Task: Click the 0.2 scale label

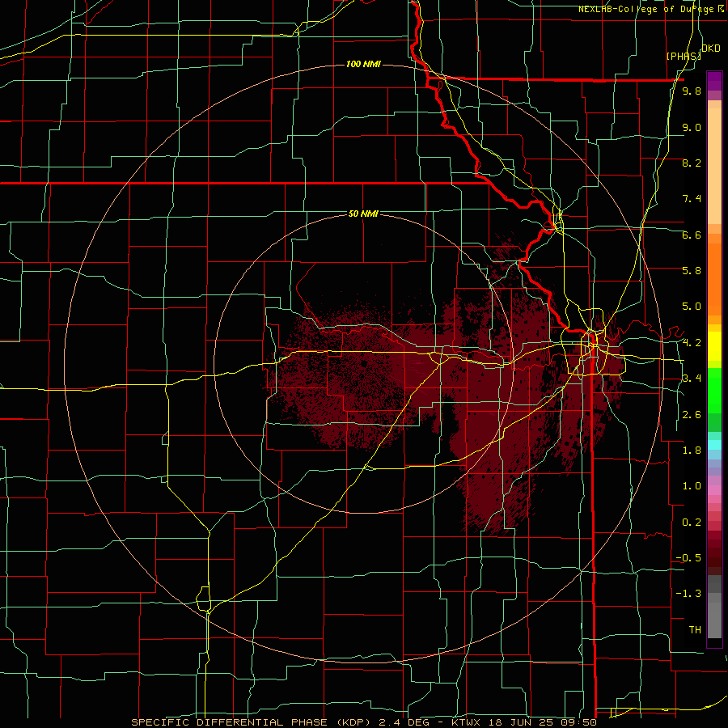Action: [x=692, y=523]
